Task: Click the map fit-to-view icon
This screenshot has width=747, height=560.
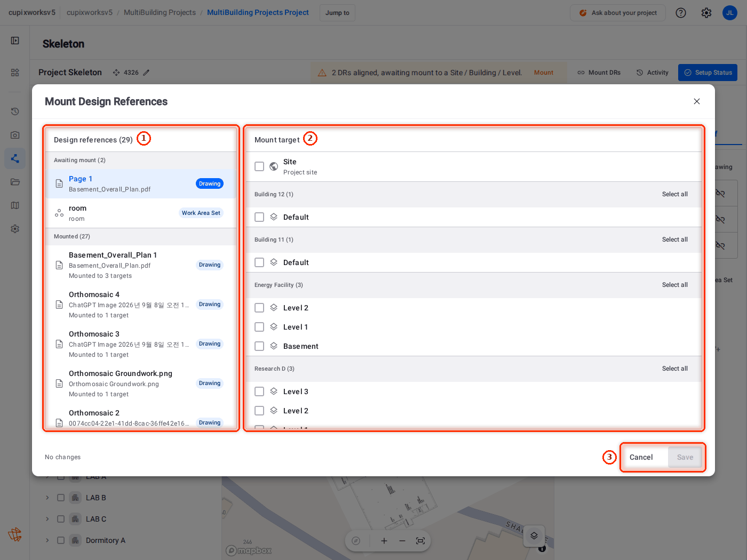Action: tap(420, 541)
